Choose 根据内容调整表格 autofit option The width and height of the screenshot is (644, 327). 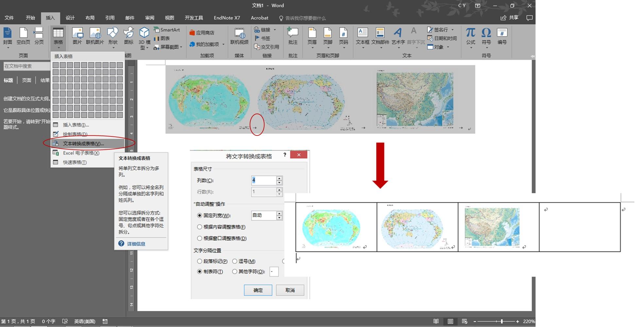tap(199, 227)
